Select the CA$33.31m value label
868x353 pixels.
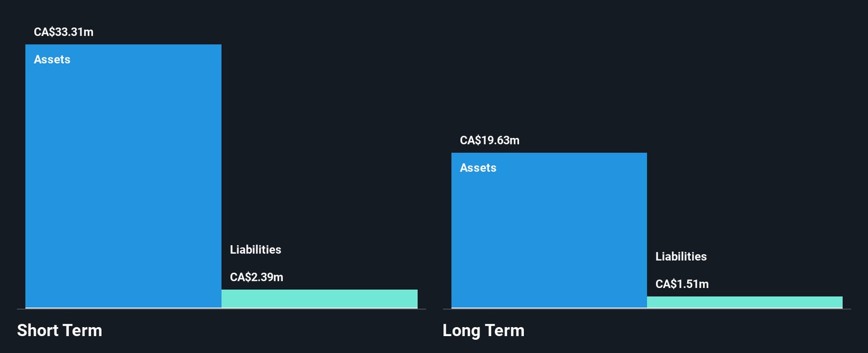point(64,32)
